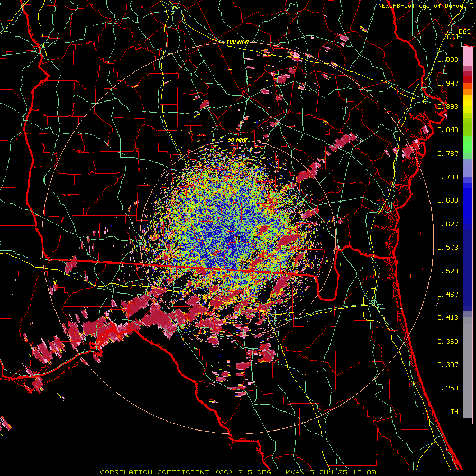Click the 0.627 legend value
The image size is (476, 476).
point(448,224)
